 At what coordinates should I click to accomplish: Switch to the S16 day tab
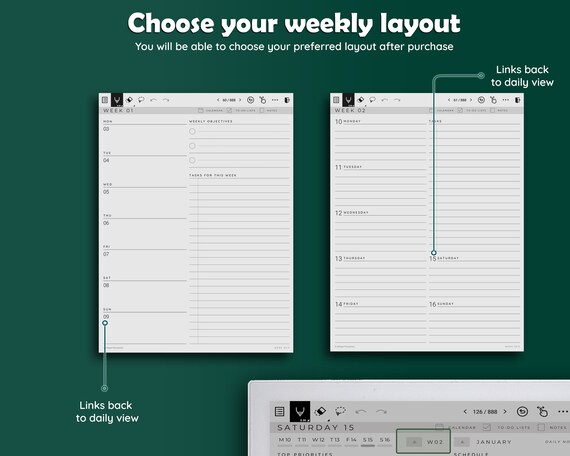coord(385,440)
